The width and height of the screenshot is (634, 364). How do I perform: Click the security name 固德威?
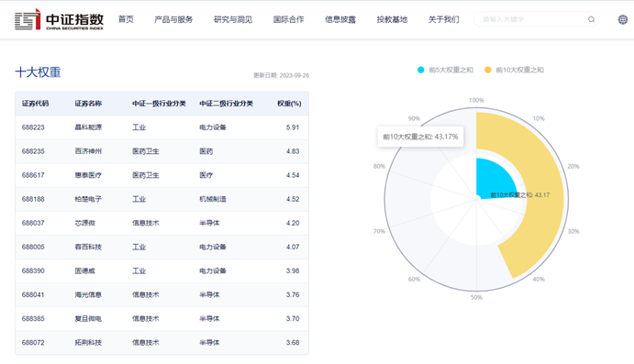(85, 270)
